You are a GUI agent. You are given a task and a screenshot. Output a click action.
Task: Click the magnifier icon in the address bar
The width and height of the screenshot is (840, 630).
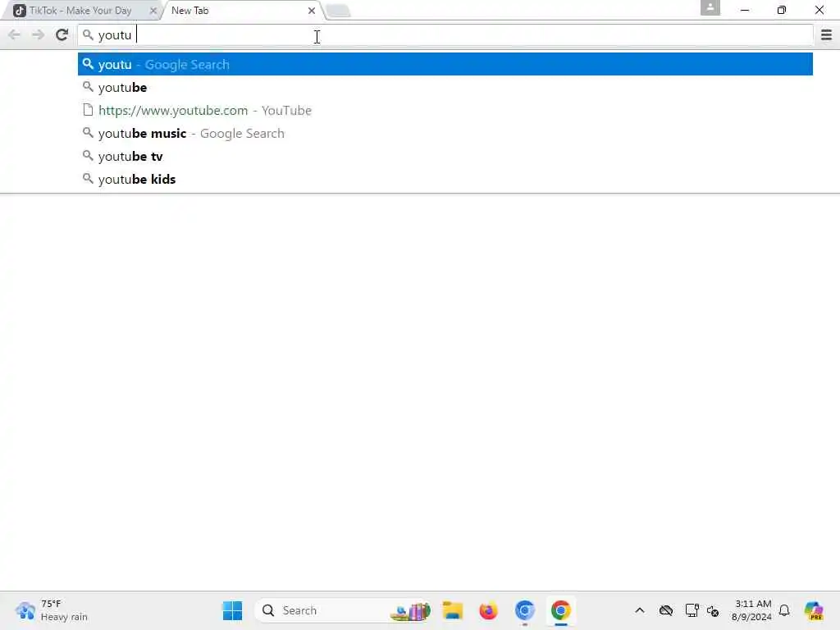(x=88, y=35)
